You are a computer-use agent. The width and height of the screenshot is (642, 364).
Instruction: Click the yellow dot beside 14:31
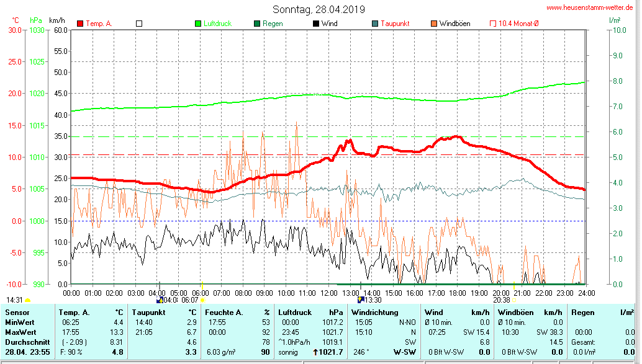point(28,300)
